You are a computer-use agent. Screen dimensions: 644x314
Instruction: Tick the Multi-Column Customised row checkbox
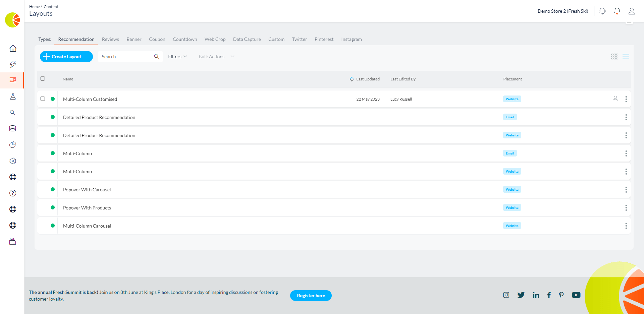(x=43, y=99)
